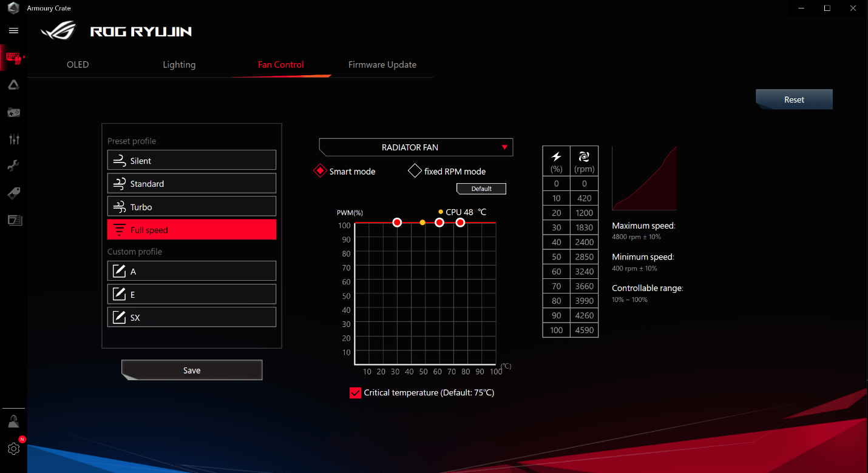Click the 420 rpm table cell

pos(584,198)
